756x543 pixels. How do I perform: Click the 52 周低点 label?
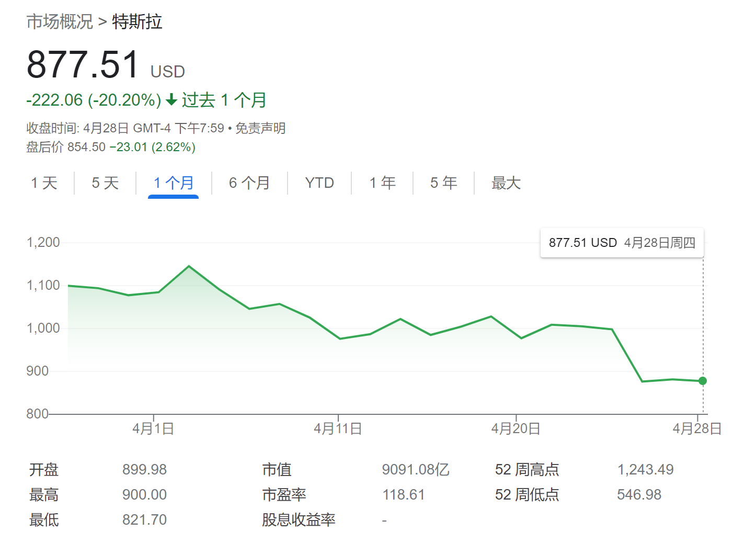click(x=527, y=495)
